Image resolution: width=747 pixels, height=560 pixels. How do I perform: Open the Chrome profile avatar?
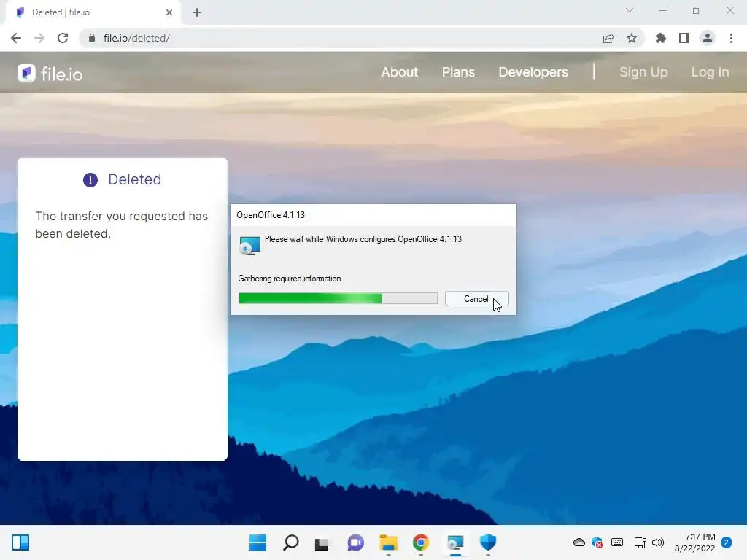click(708, 38)
